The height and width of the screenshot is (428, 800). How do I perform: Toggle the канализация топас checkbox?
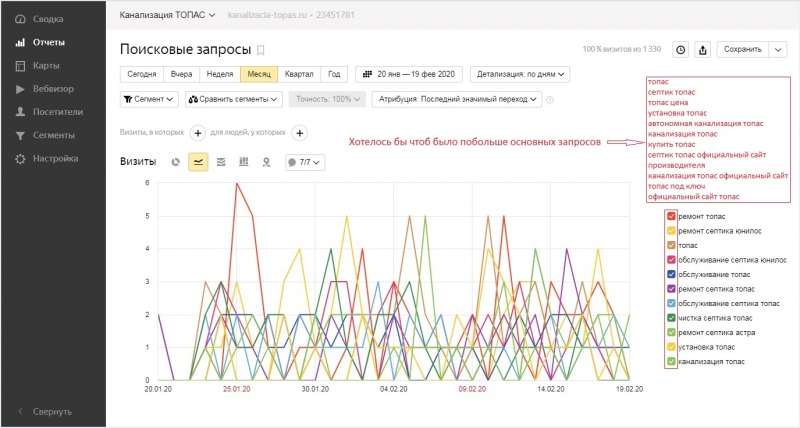[x=671, y=360]
